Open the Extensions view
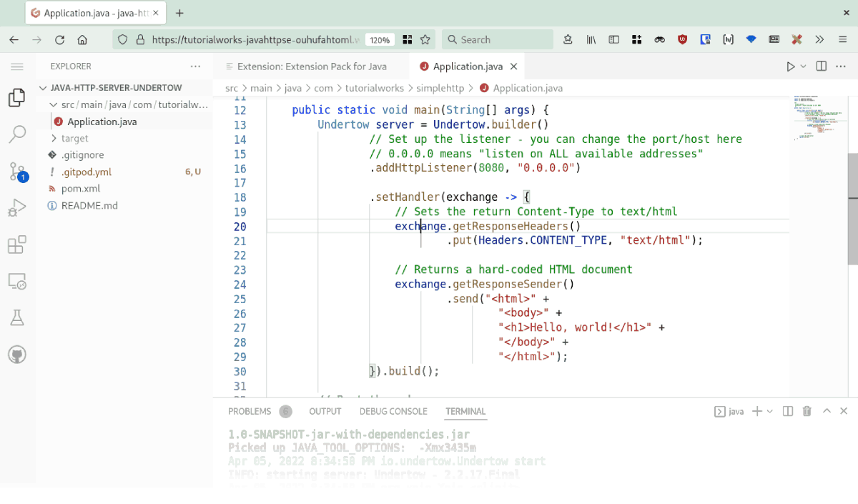858x504 pixels. pos(17,244)
